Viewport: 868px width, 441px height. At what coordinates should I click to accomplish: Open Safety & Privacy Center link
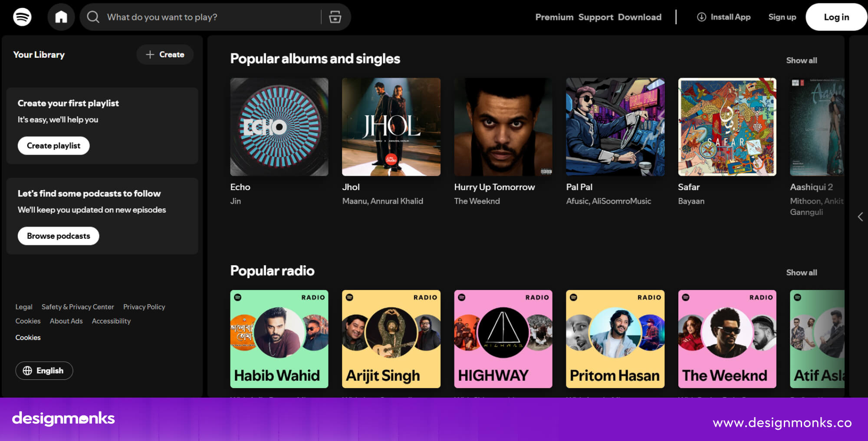(x=78, y=307)
